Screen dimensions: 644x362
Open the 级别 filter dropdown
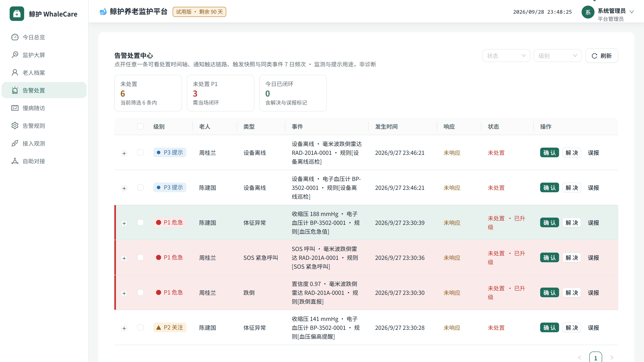click(557, 56)
